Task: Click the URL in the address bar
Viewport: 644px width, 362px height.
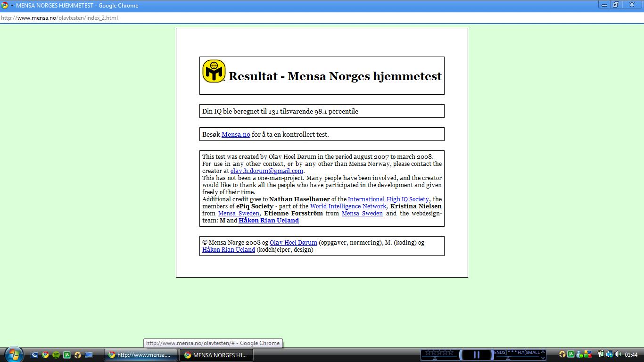Action: [x=59, y=18]
